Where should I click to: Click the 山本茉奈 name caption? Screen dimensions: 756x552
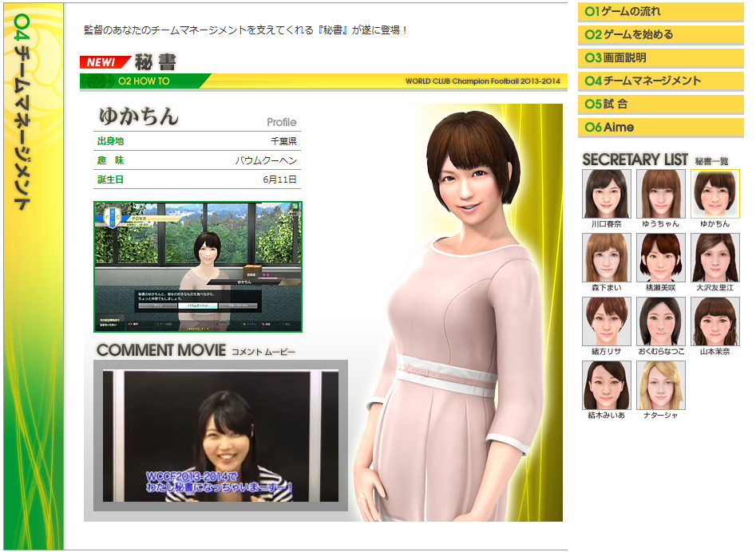pyautogui.click(x=715, y=352)
